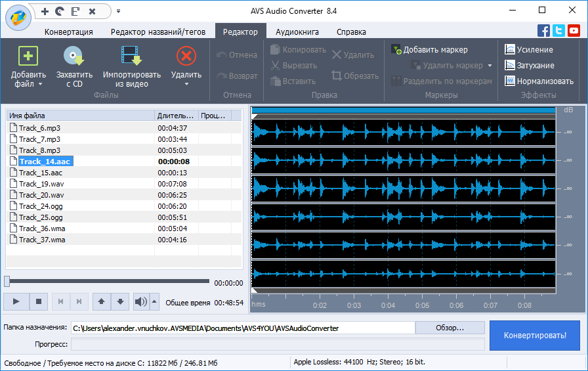Click the Длитель... column header

tap(177, 116)
